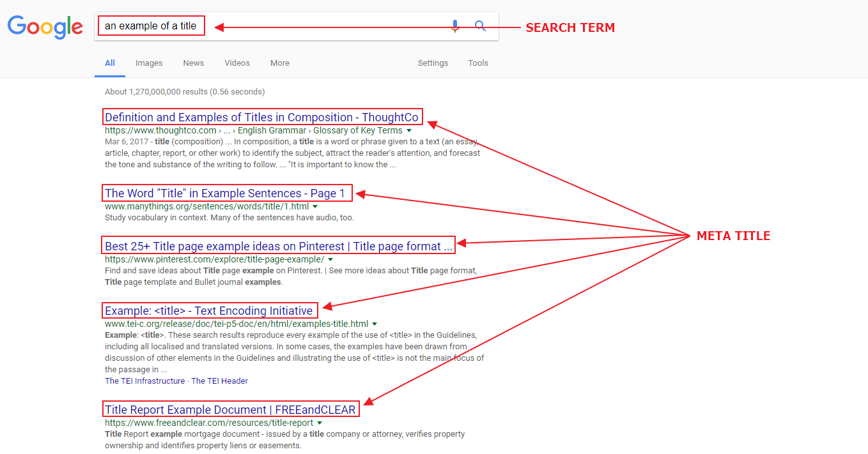Viewport: 868px width, 454px height.
Task: Click The TEI Header sitelink
Action: point(219,381)
